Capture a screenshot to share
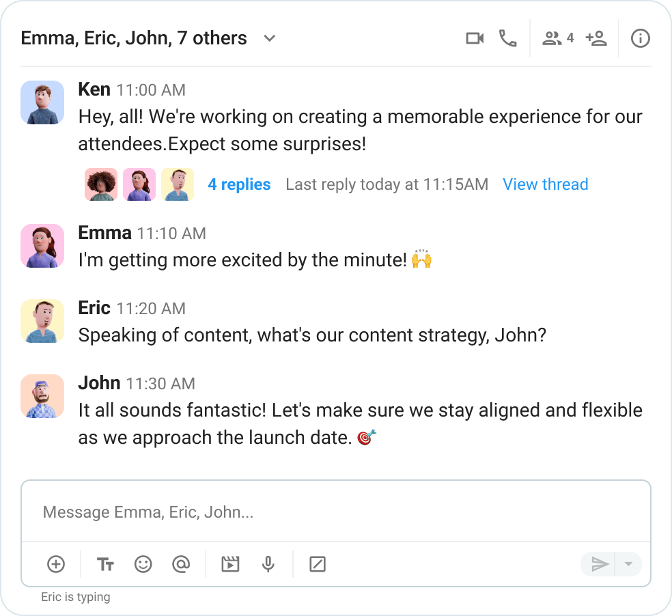 (x=317, y=564)
